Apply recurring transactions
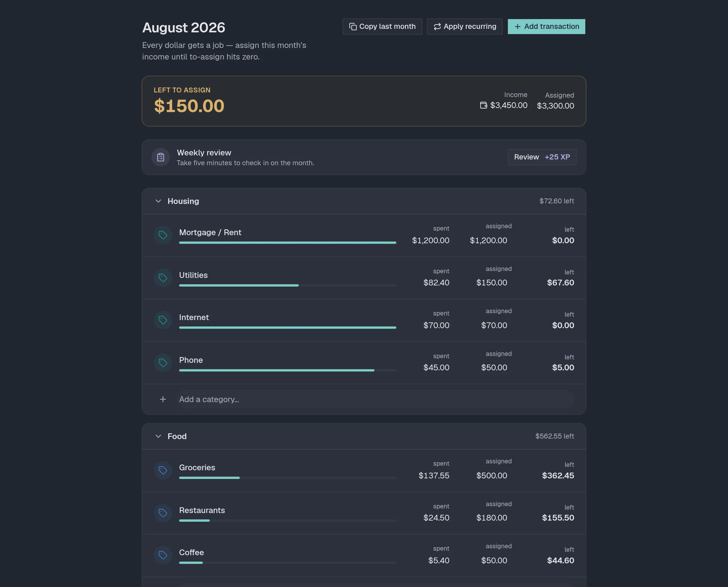 tap(465, 26)
